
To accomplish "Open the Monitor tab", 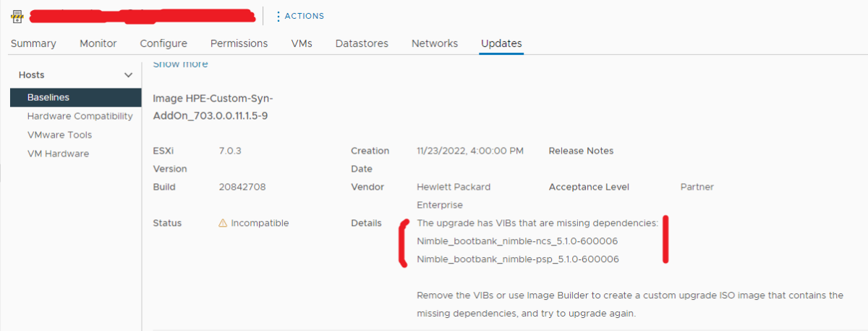I will pos(98,43).
